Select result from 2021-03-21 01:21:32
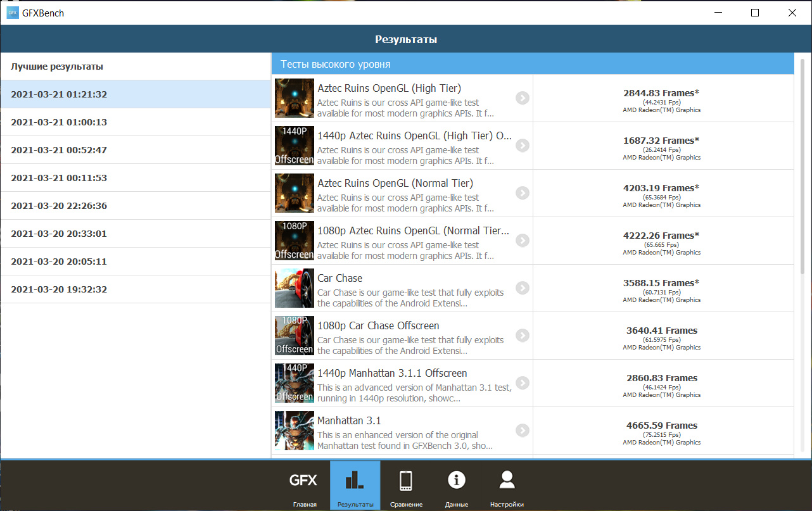Viewport: 812px width, 511px height. pyautogui.click(x=136, y=94)
